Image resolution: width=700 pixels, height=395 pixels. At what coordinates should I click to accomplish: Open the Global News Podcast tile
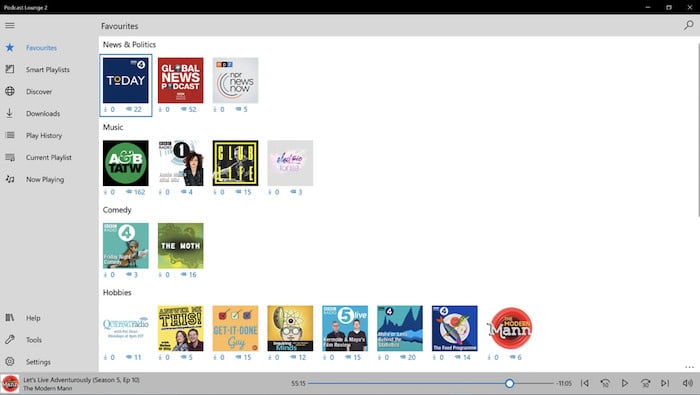tap(180, 80)
